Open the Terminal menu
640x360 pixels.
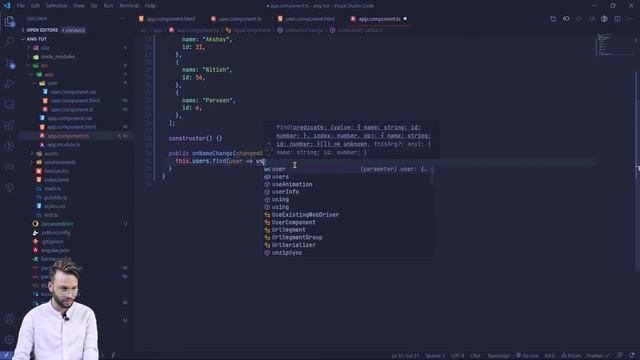(129, 6)
